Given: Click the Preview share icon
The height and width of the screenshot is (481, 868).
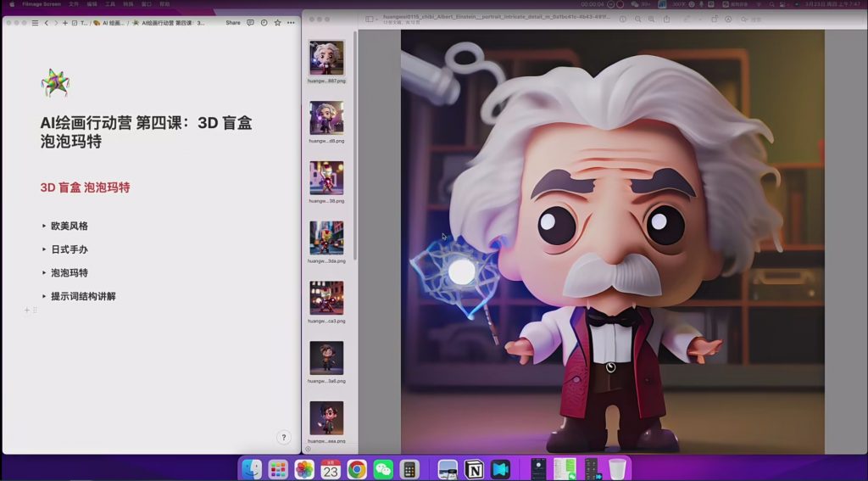Looking at the screenshot, I should [x=666, y=19].
